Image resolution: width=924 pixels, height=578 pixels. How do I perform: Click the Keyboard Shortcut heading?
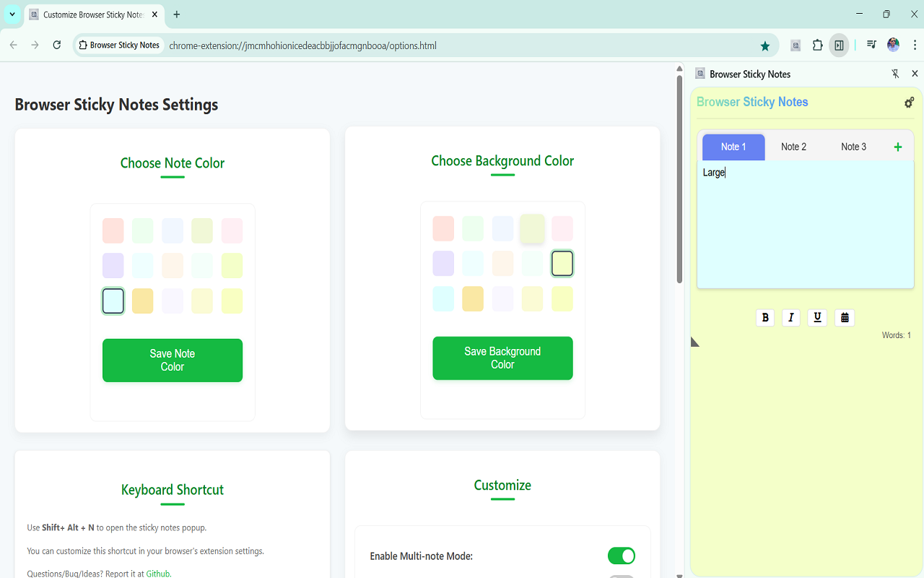(173, 489)
